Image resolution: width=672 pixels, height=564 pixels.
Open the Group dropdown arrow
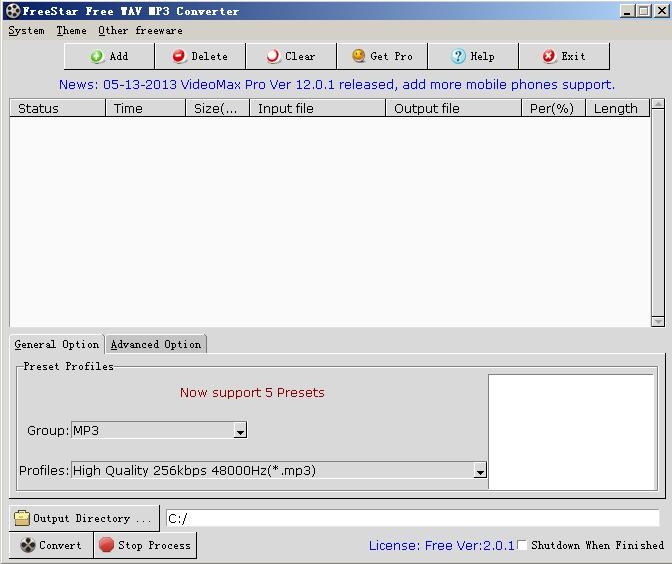240,430
